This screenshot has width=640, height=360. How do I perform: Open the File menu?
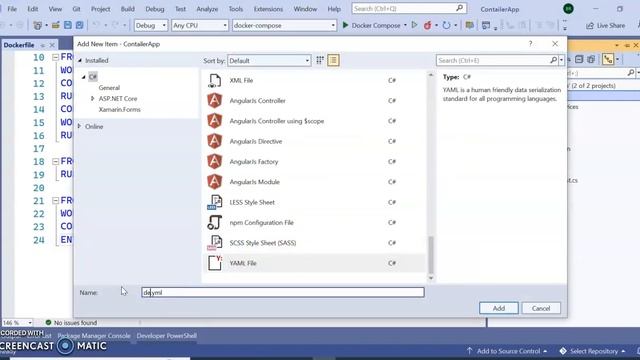(x=12, y=9)
